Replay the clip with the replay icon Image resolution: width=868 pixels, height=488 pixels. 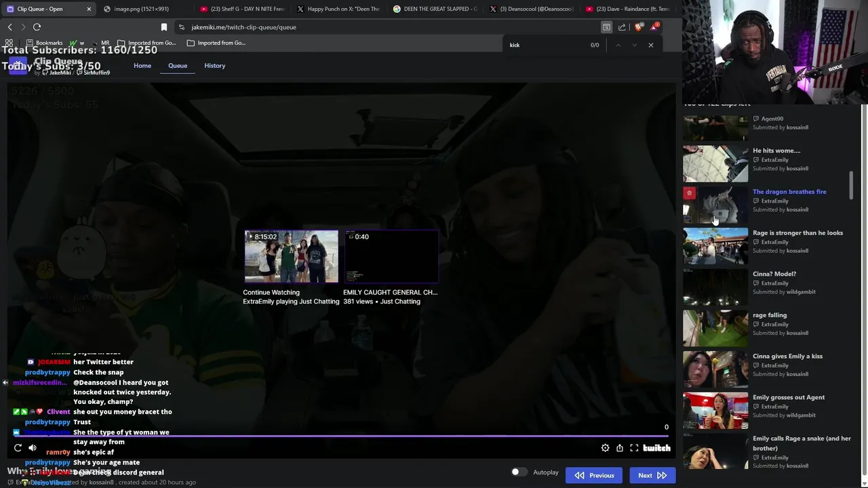[18, 448]
